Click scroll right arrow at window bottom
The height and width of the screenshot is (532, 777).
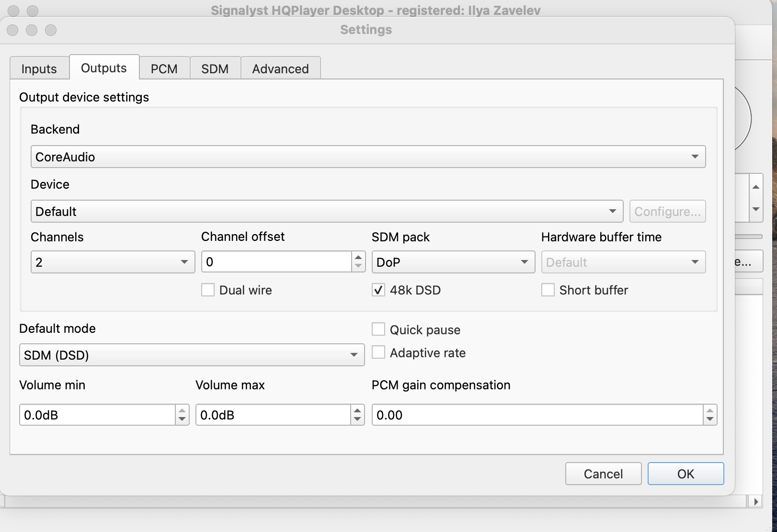tap(756, 502)
